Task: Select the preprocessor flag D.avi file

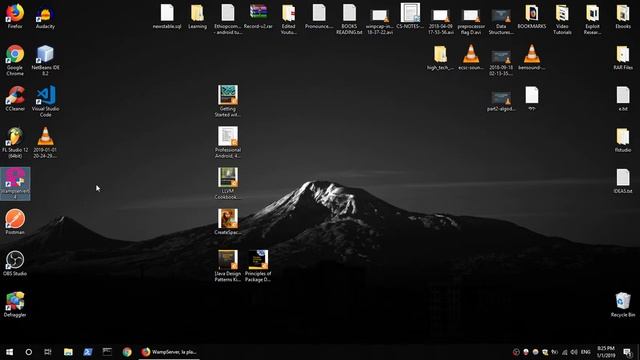Action: click(471, 22)
